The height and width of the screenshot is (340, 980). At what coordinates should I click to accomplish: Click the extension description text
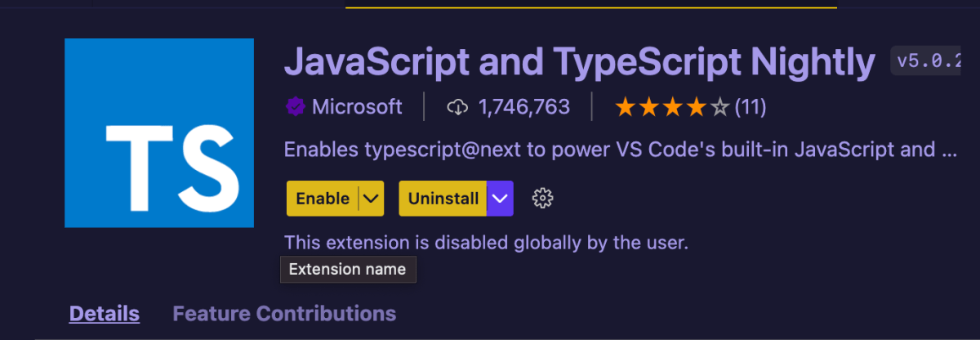point(620,150)
